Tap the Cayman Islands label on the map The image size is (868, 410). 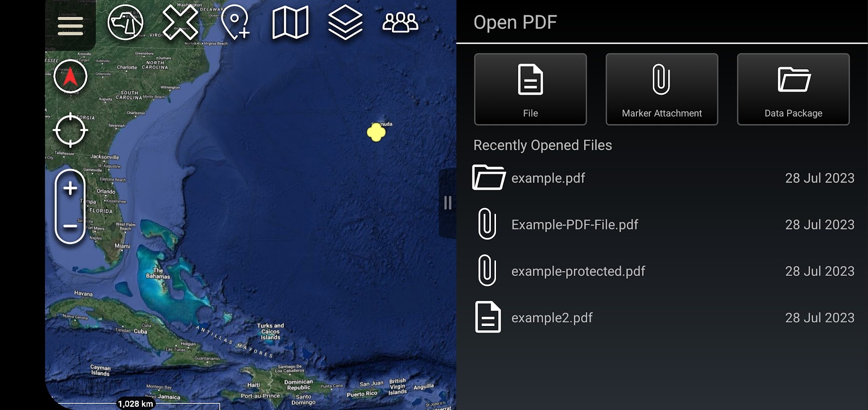point(100,371)
